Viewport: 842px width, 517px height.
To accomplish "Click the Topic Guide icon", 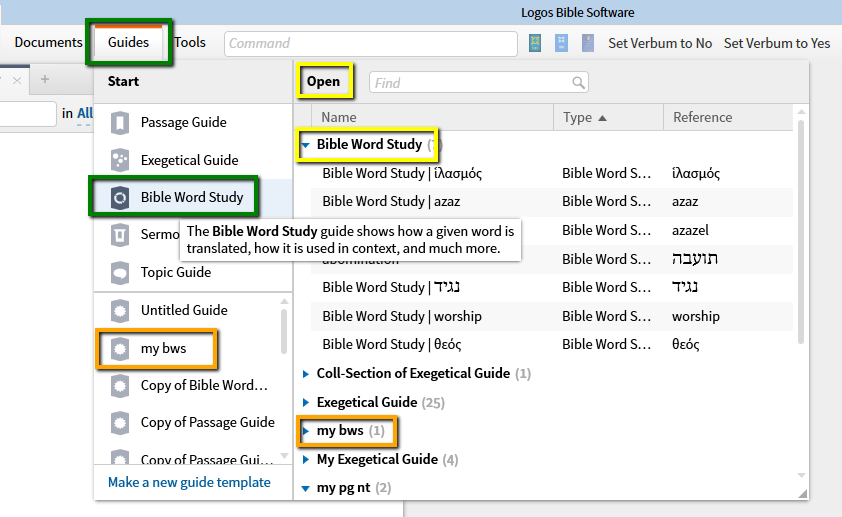I will point(120,273).
